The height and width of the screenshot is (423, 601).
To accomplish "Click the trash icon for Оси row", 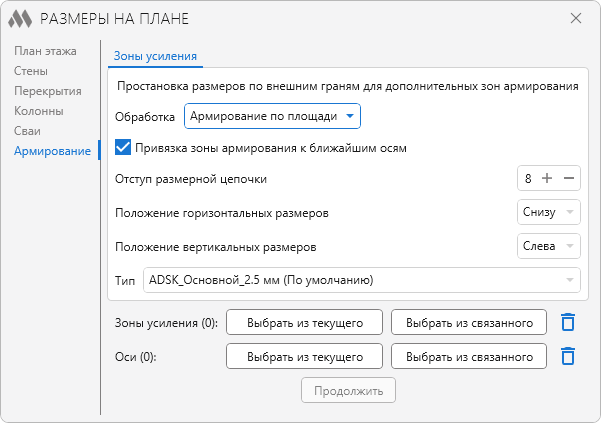I will [568, 356].
